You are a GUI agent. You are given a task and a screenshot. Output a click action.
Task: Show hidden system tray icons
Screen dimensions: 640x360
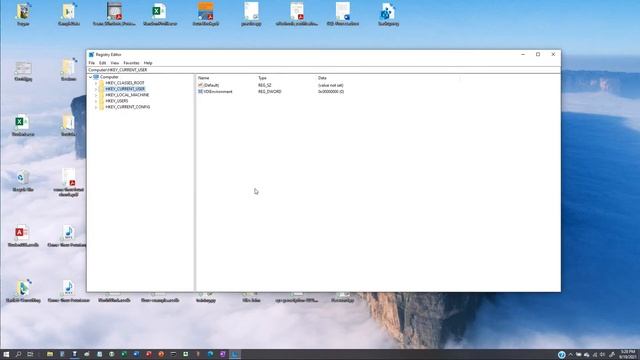(571, 355)
